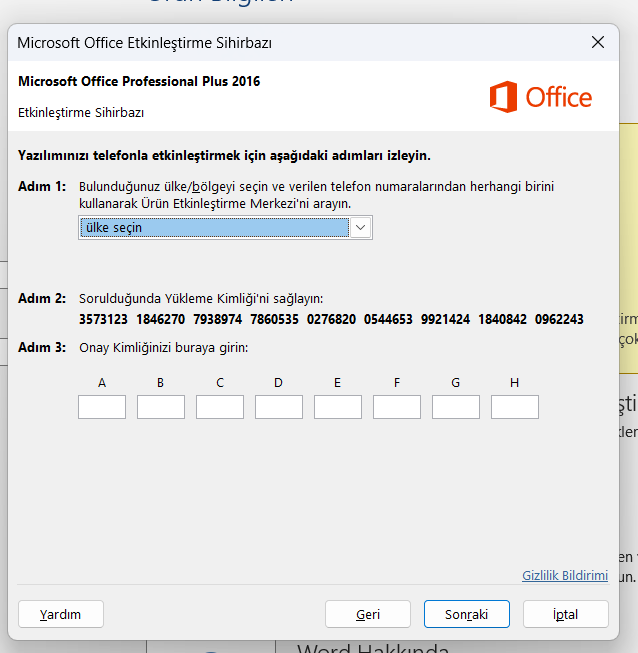Select the "ülke seçin" combo box field

coord(225,227)
